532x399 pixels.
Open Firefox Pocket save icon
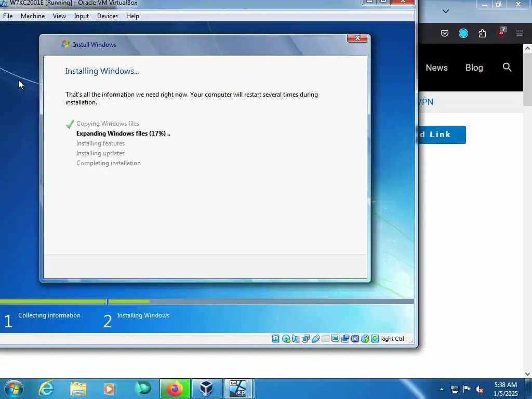(x=445, y=33)
